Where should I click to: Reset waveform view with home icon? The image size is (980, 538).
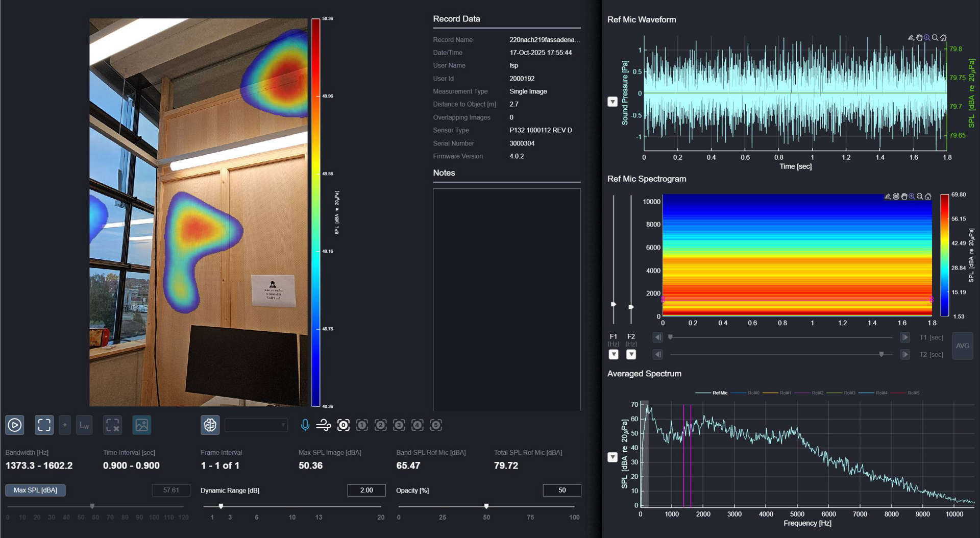[943, 38]
